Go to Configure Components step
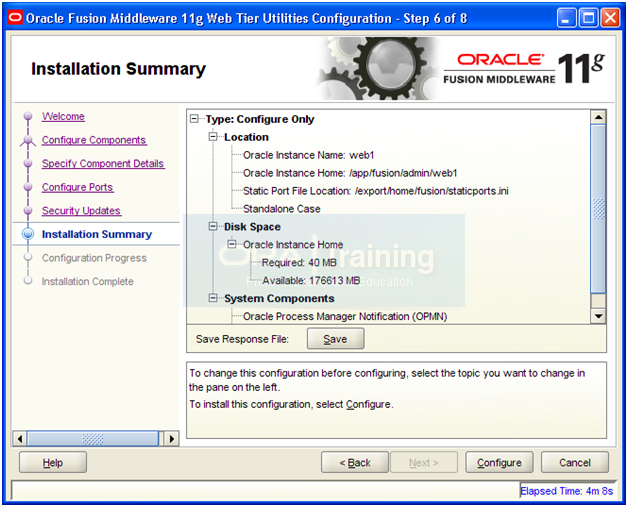This screenshot has width=628, height=507. (94, 140)
